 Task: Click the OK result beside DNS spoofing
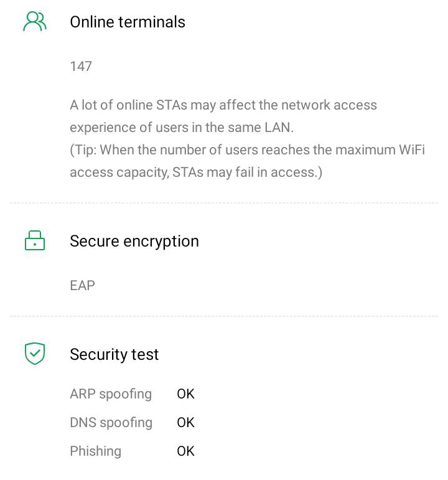[185, 423]
